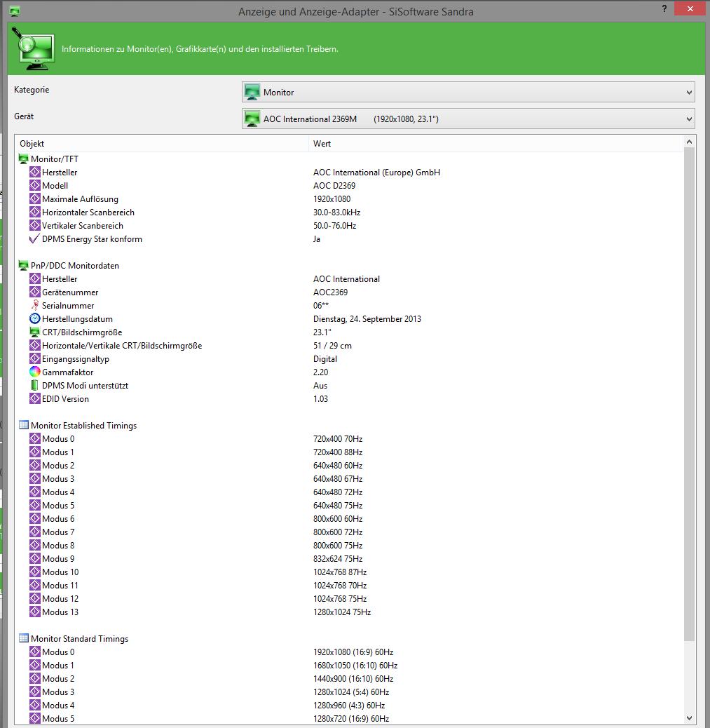Screen dimensions: 710x728
Task: Select the PnP/DDC Monitordaten row
Action: [x=349, y=266]
